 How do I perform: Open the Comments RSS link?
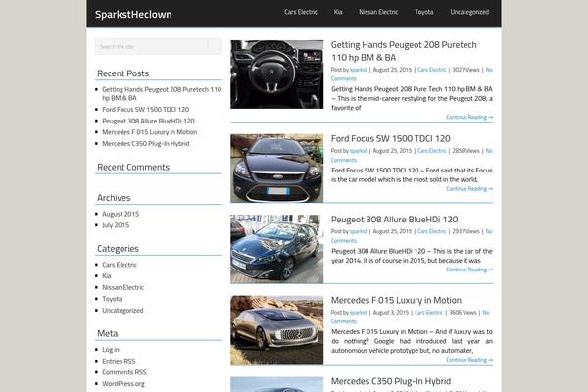124,372
